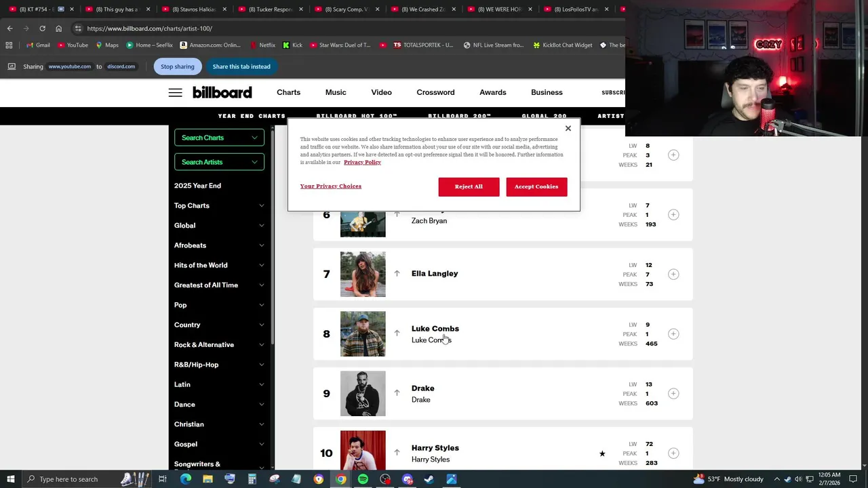
Task: Open the Charts nav menu
Action: pos(288,92)
